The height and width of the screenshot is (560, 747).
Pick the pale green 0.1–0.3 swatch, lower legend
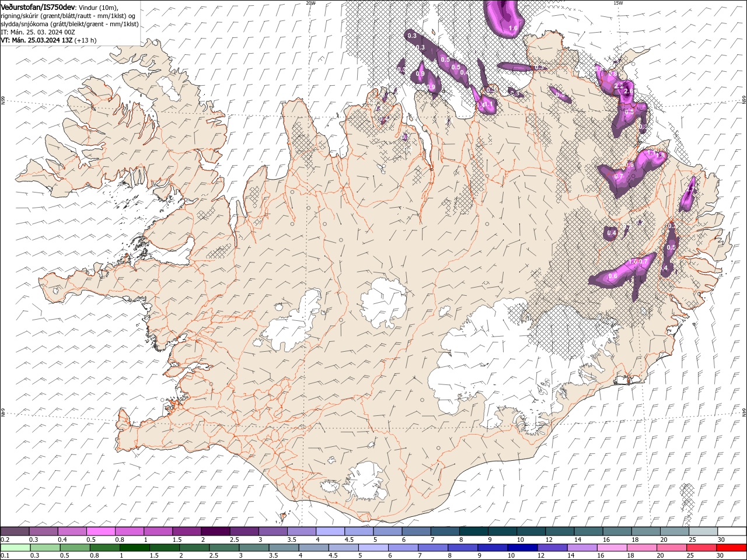tap(15, 548)
